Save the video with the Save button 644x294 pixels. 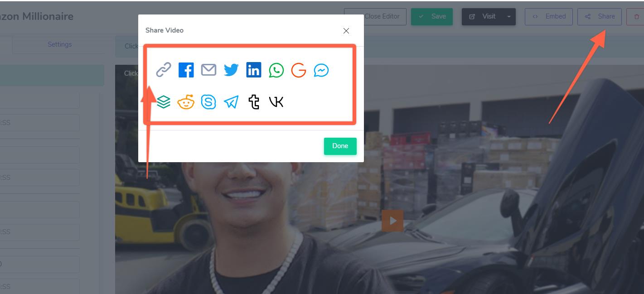[432, 16]
